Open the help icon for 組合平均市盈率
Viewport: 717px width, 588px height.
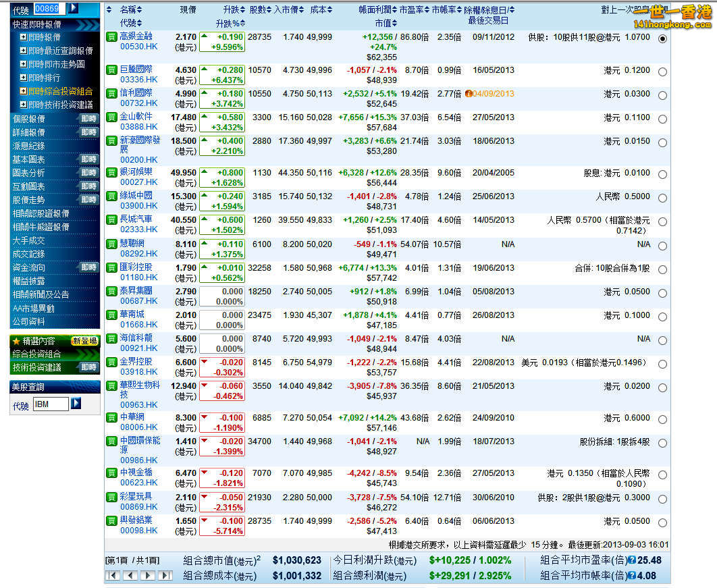pyautogui.click(x=632, y=560)
